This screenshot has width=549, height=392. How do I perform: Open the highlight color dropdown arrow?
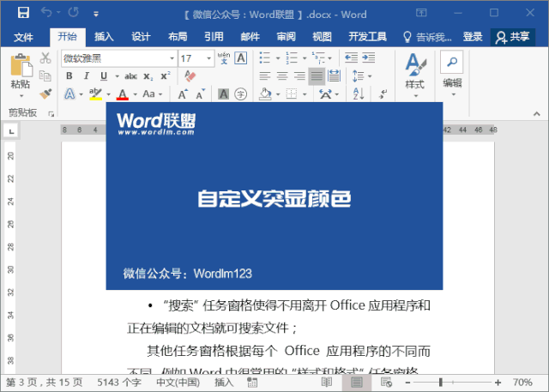[x=108, y=94]
